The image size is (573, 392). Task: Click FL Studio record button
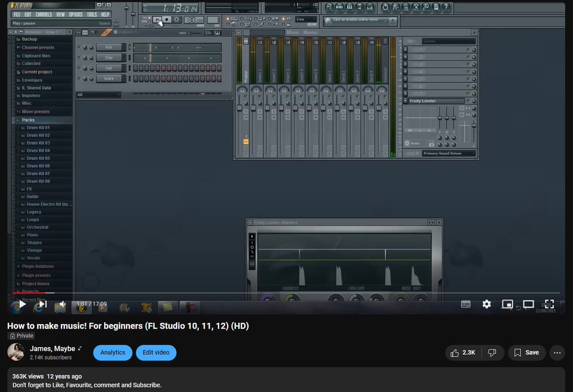[177, 19]
